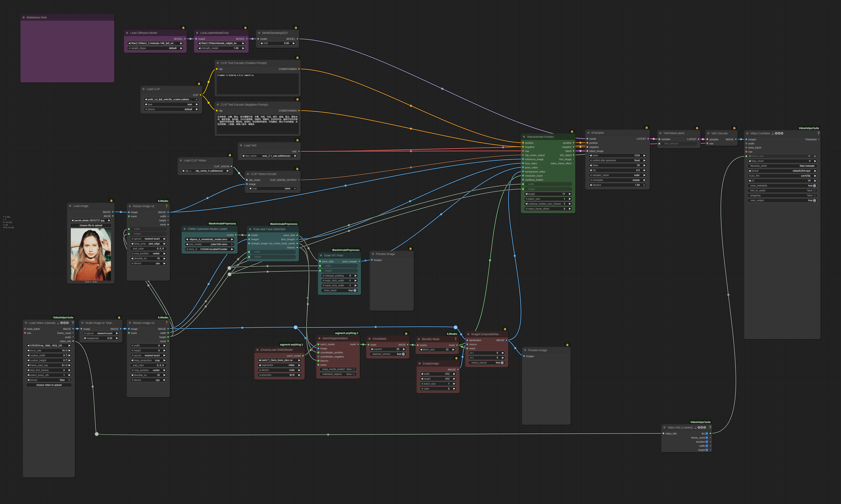Click help icon on Load Video node

[72, 323]
